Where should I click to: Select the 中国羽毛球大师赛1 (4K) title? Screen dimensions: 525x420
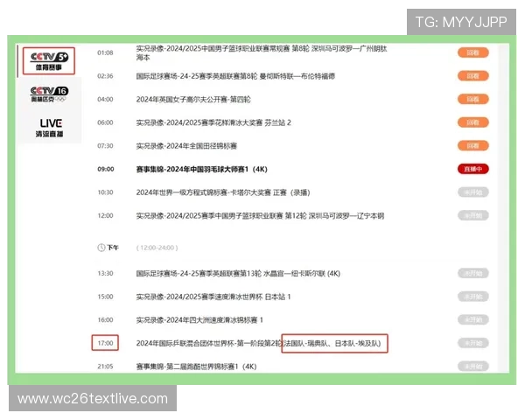[201, 169]
